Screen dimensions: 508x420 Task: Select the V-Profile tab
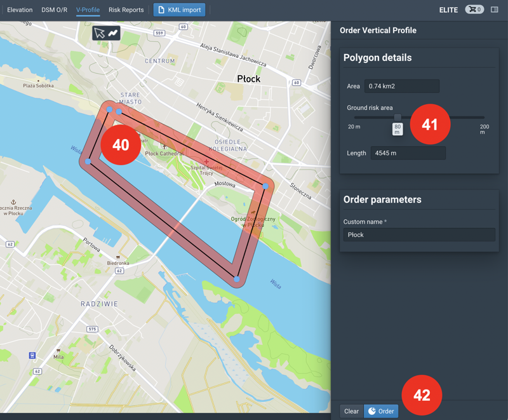coord(88,10)
